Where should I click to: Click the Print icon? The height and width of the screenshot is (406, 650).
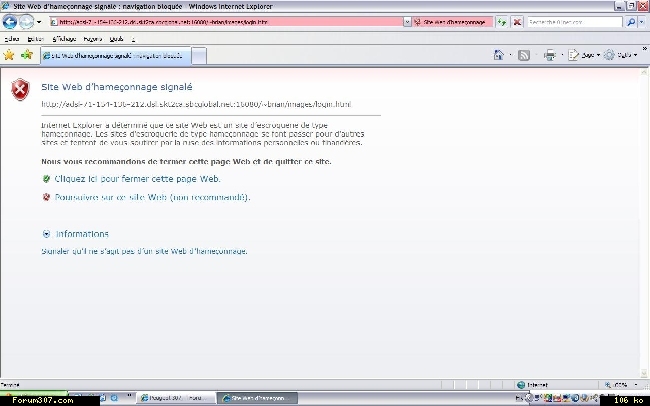coord(550,55)
